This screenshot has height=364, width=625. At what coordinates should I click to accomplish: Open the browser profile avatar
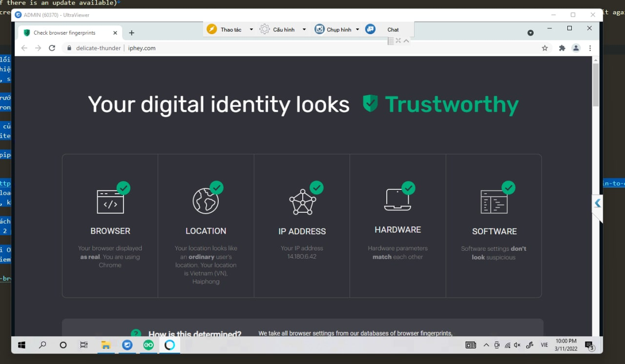pyautogui.click(x=576, y=48)
